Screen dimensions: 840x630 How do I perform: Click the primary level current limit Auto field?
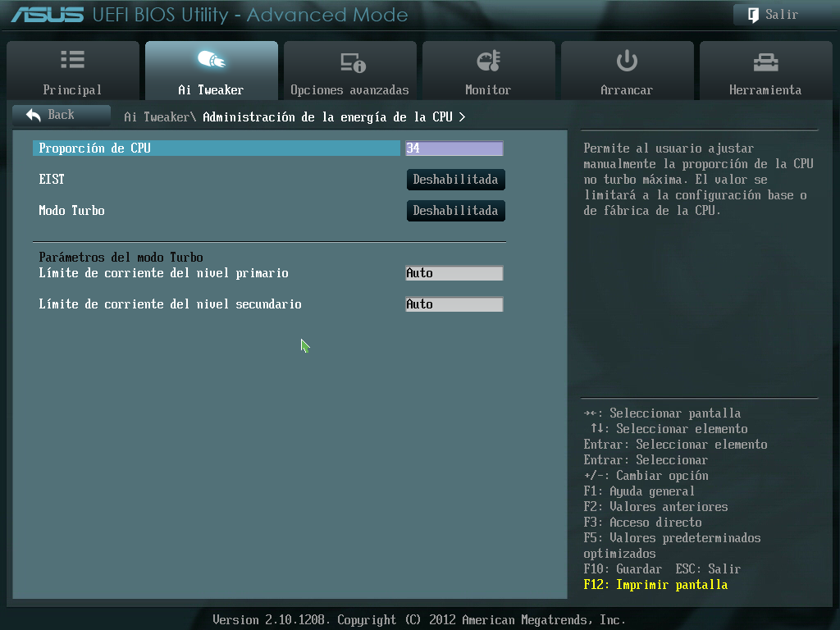tap(454, 273)
